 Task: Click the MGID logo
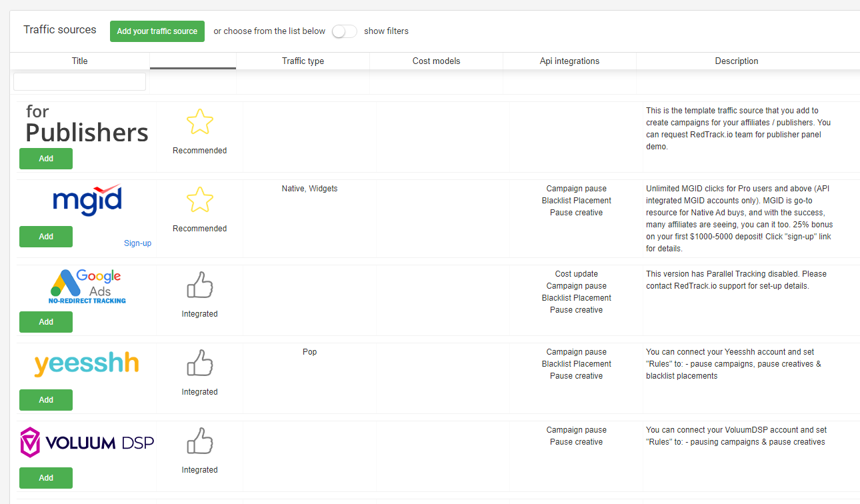[x=87, y=200]
